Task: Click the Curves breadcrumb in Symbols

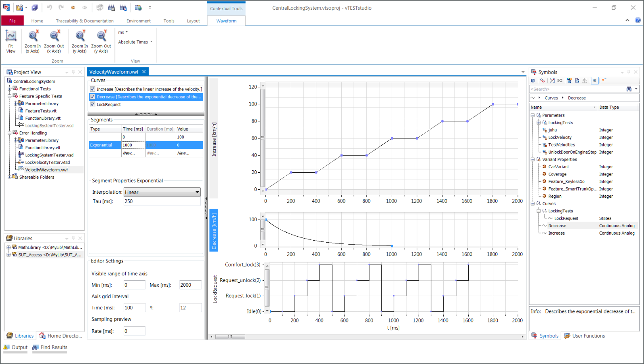Action: (551, 98)
